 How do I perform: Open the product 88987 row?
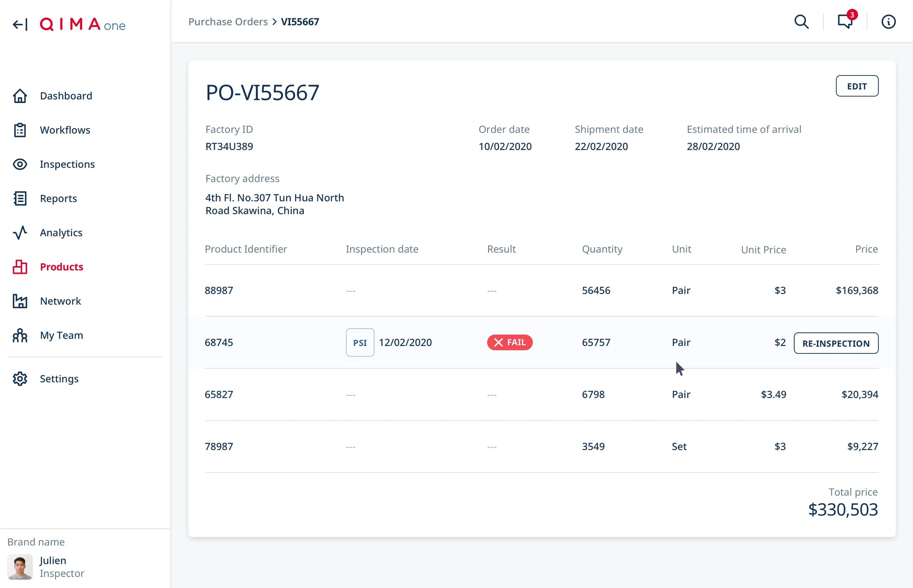[218, 290]
